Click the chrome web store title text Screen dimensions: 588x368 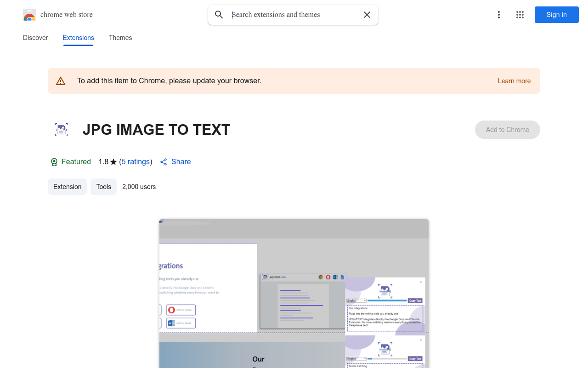(x=67, y=15)
